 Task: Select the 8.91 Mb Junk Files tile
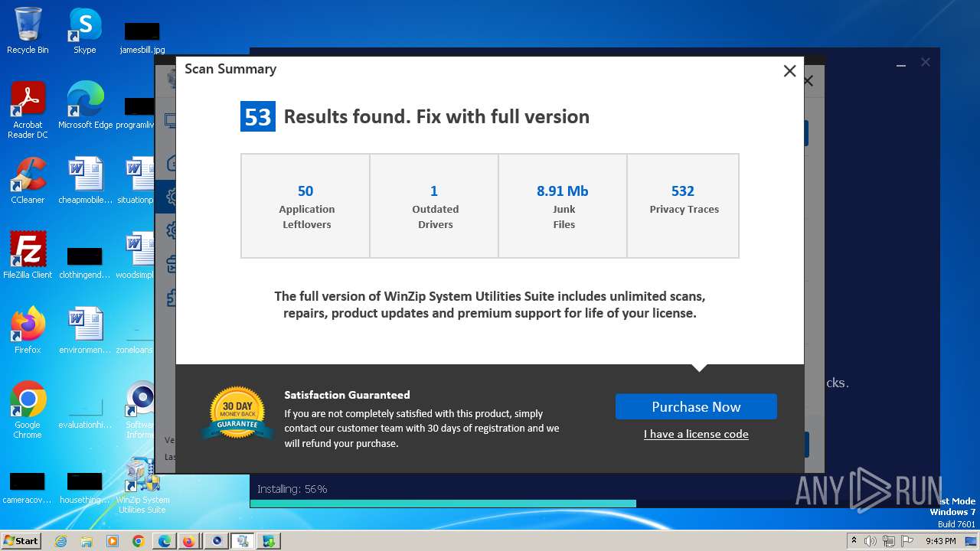pyautogui.click(x=563, y=206)
